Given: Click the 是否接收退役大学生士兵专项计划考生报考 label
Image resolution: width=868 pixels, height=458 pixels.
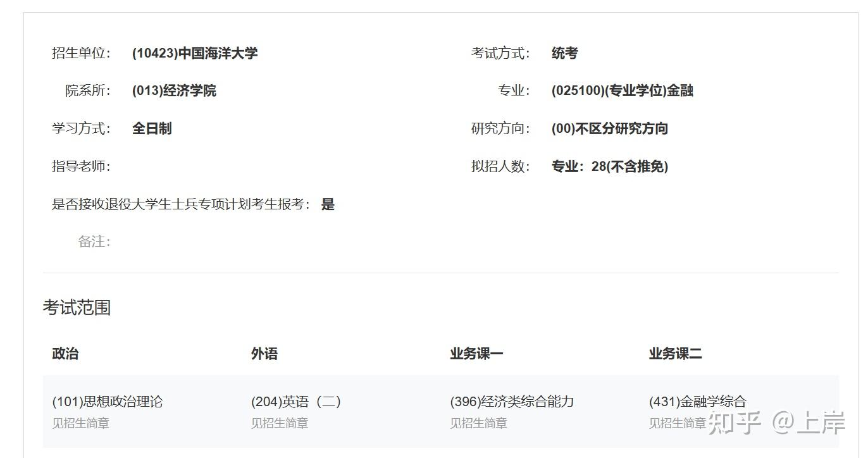Looking at the screenshot, I should [182, 204].
